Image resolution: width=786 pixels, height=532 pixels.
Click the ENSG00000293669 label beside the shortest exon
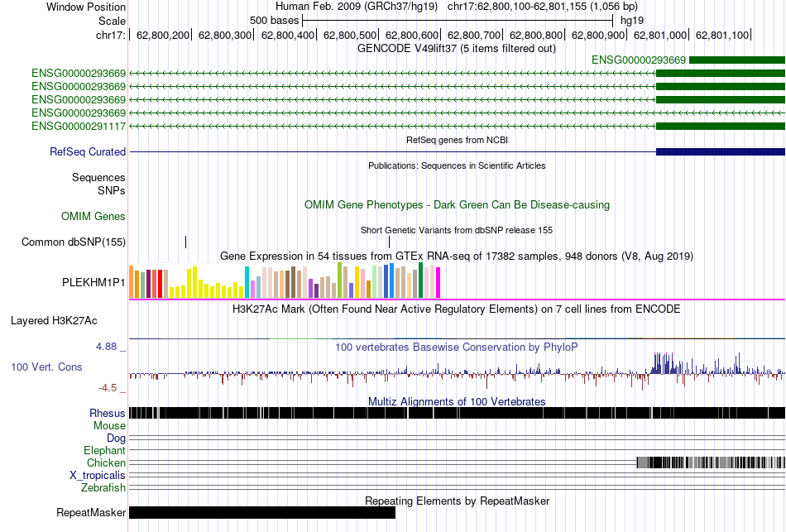[639, 60]
